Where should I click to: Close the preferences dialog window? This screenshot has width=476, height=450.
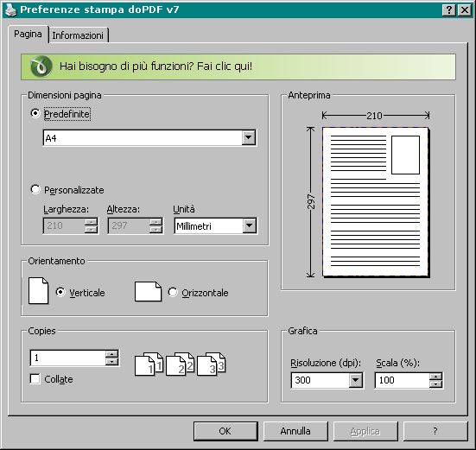pyautogui.click(x=465, y=10)
